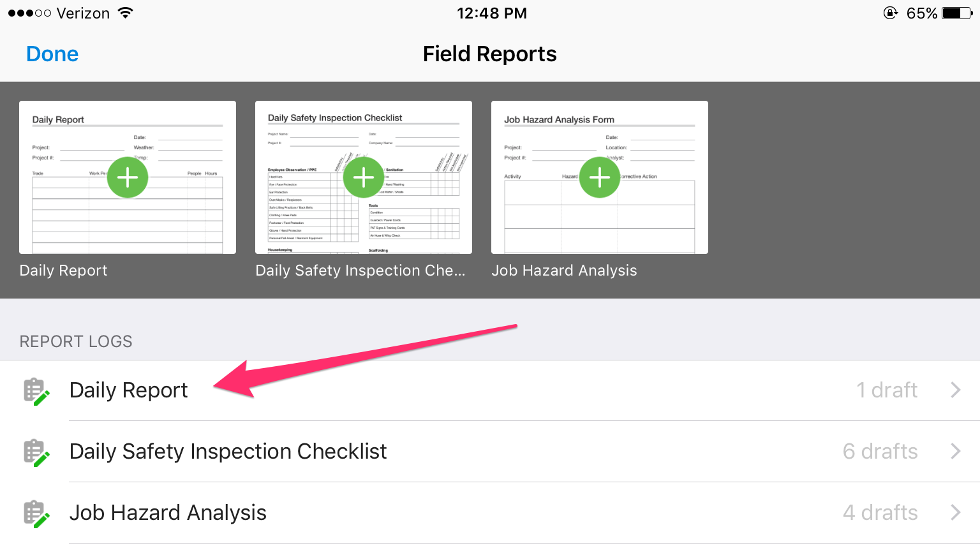Click the 4 drafts label
Image resolution: width=980 pixels, height=555 pixels.
pyautogui.click(x=880, y=512)
